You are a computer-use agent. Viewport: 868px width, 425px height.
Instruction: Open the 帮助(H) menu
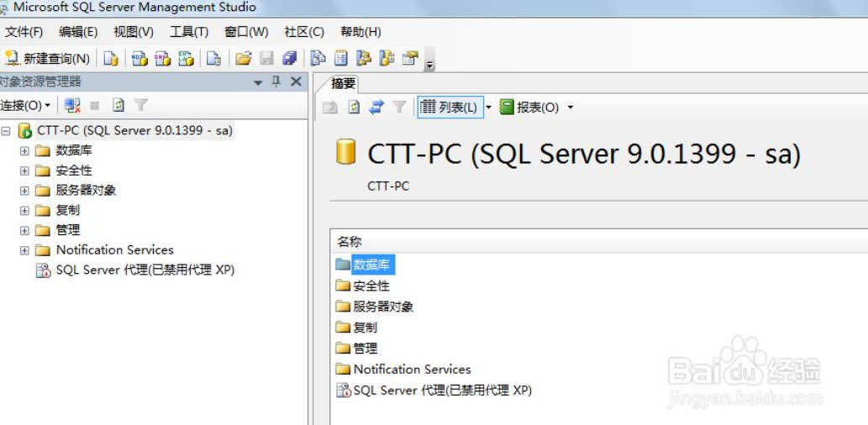click(x=361, y=32)
